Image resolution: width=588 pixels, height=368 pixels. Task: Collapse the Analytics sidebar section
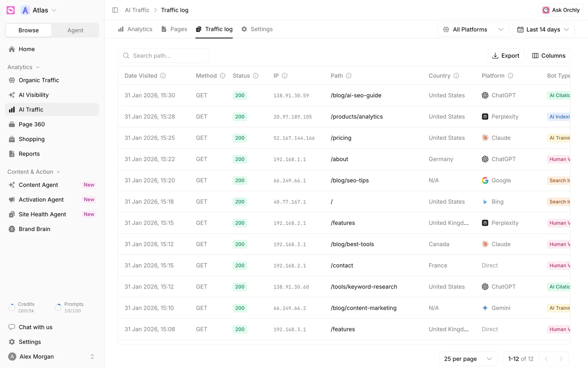pyautogui.click(x=24, y=67)
